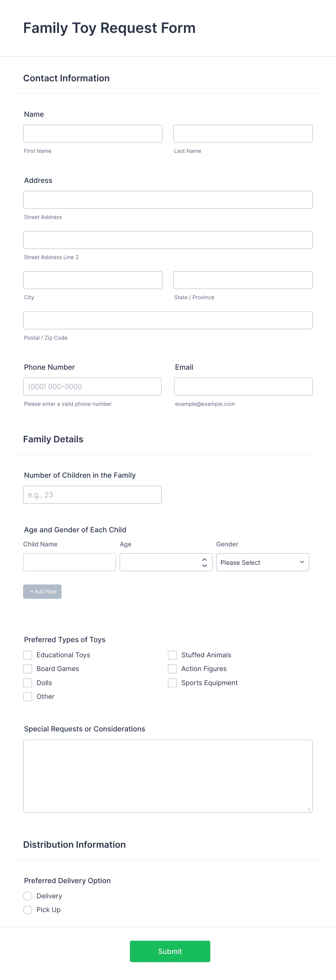Check the Educational Toys checkbox
This screenshot has width=336, height=980.
point(27,655)
